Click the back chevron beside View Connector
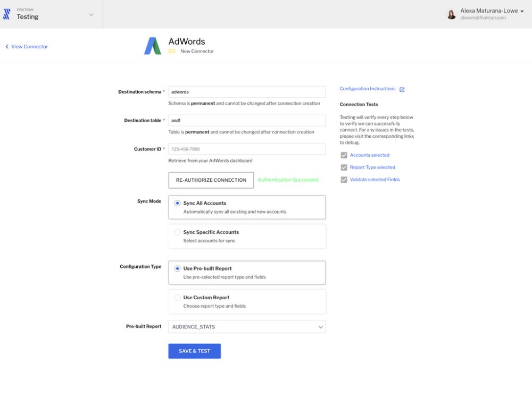Screen dimensions: 532x413 click(x=7, y=46)
